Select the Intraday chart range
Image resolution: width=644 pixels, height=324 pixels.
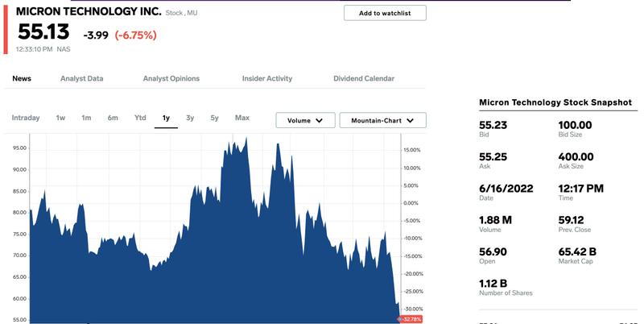tap(26, 118)
